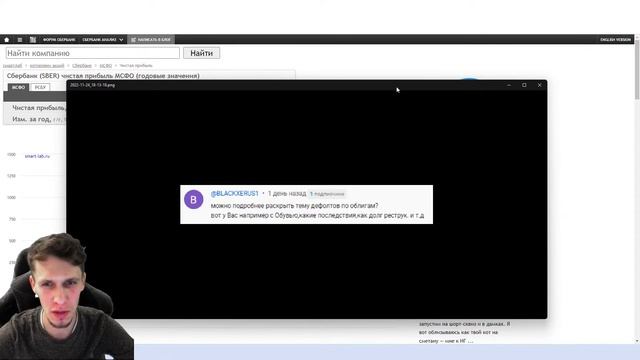Click smart-lab.ru link on the chart

37,156
